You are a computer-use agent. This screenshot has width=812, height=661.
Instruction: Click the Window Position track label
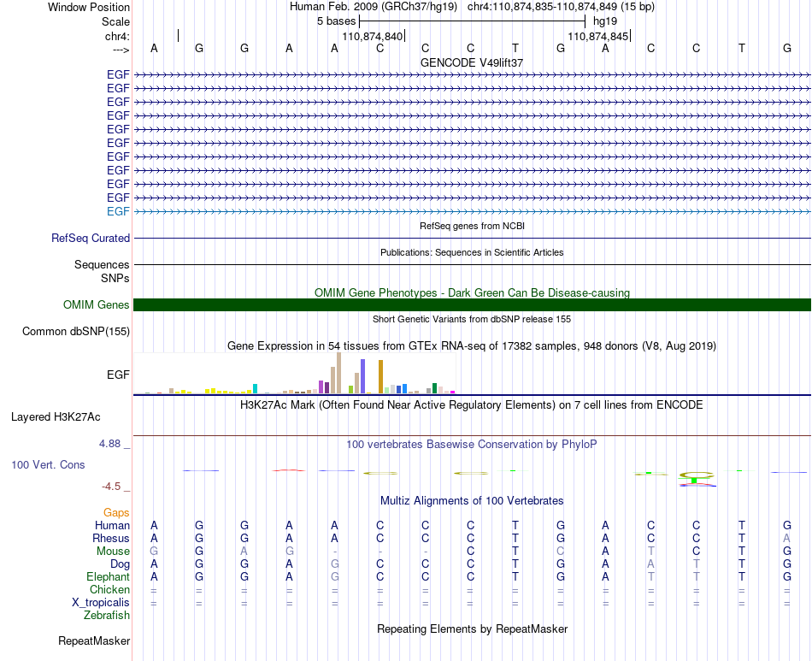tap(89, 7)
